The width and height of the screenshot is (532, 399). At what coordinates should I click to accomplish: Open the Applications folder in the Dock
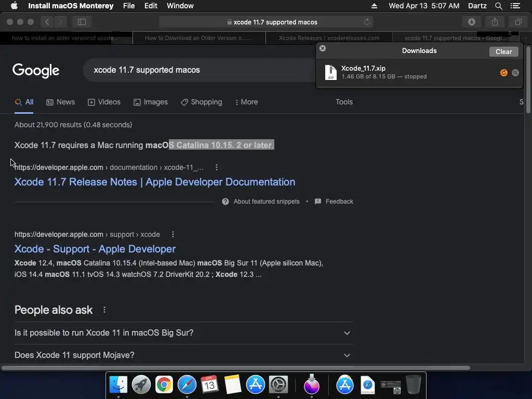click(x=345, y=385)
